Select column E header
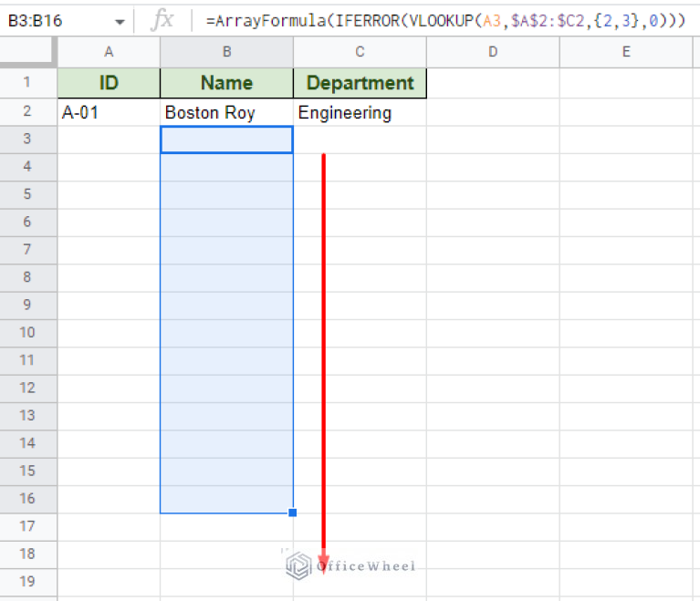Screen dimensions: 700x601 click(626, 52)
